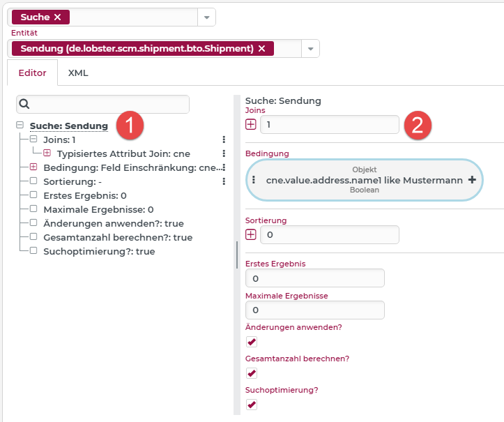Image resolution: width=504 pixels, height=422 pixels.
Task: Disable the Suchoptimierung? checkbox
Action: (x=252, y=405)
